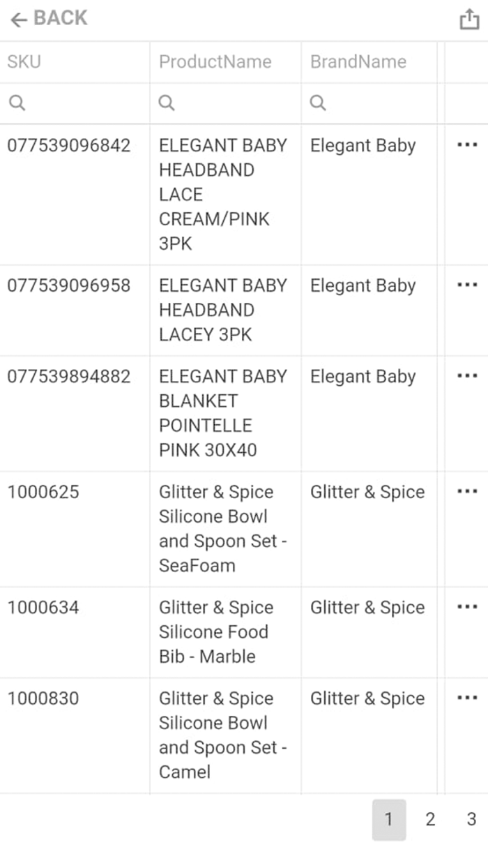Select the search magnifier in SKU column

click(17, 102)
